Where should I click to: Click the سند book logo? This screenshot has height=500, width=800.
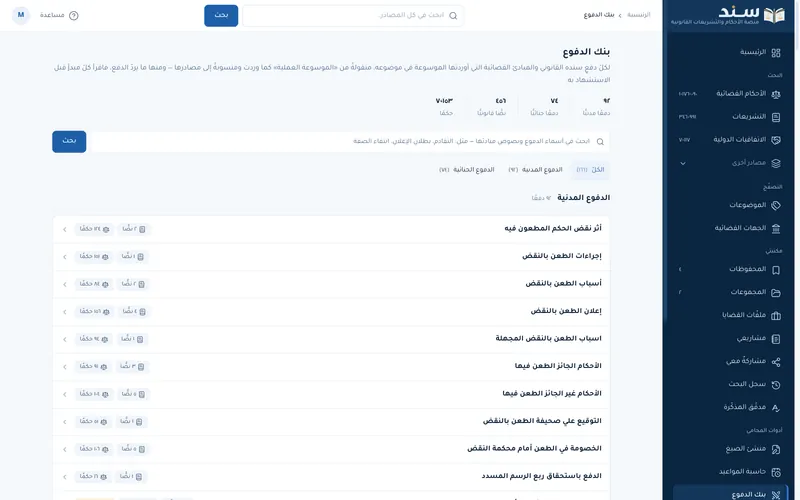[x=774, y=15]
